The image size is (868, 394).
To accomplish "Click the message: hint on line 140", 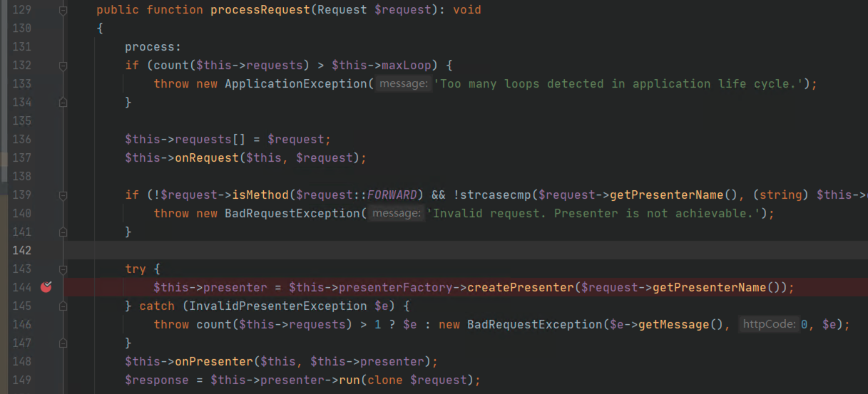I will [396, 214].
